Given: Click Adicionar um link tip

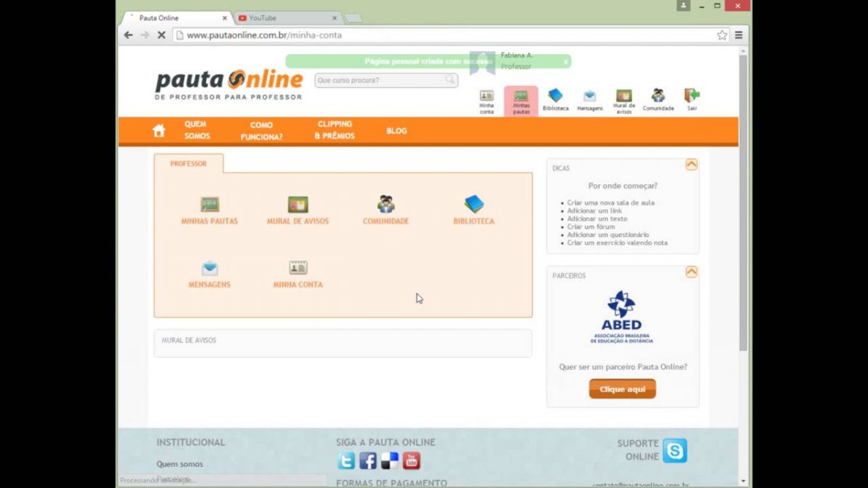Looking at the screenshot, I should 595,210.
